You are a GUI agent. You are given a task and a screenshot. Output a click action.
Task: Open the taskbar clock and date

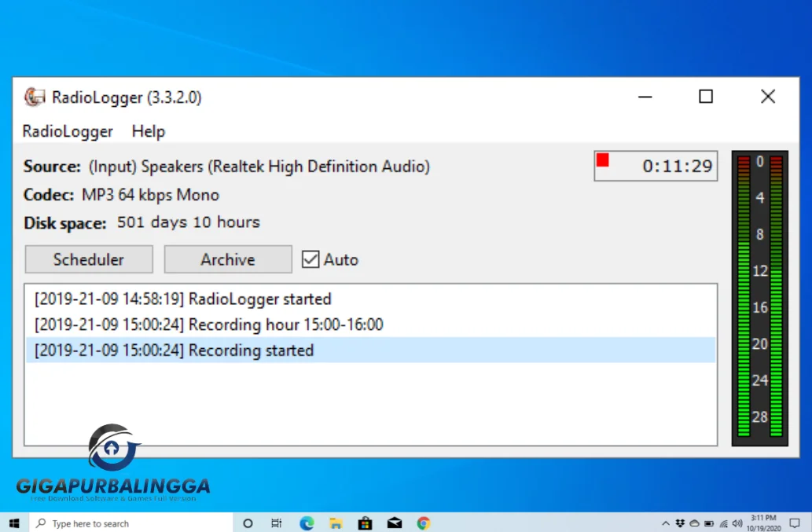[x=763, y=523]
